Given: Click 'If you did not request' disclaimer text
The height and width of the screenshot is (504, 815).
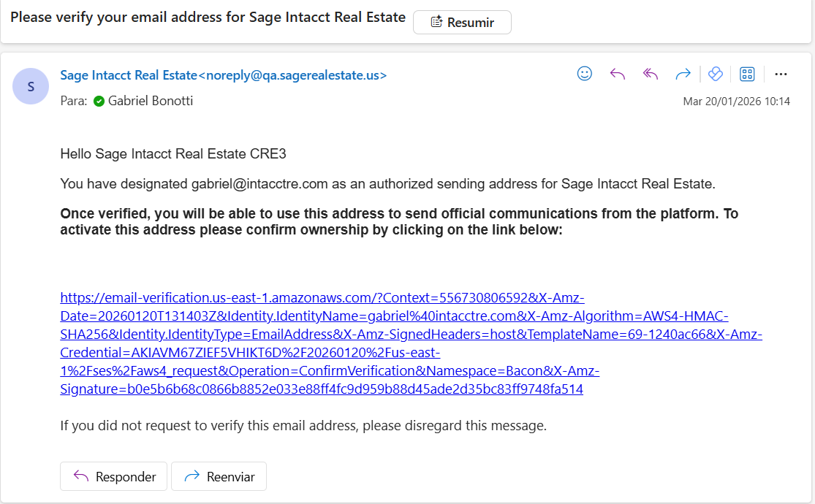Looking at the screenshot, I should point(303,426).
